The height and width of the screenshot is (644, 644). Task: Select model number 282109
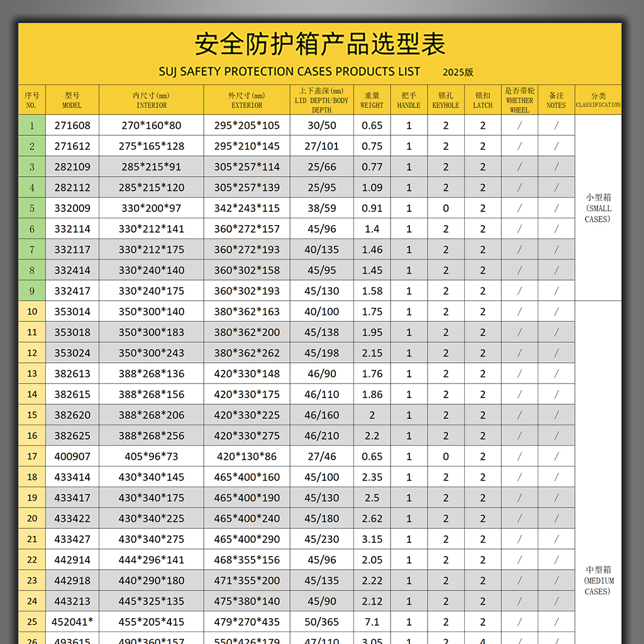click(x=72, y=167)
